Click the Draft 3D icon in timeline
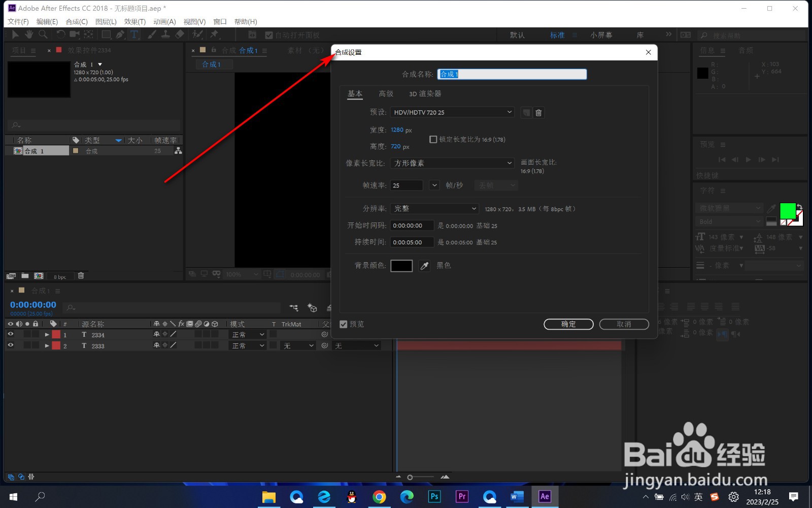The height and width of the screenshot is (508, 812). point(312,308)
